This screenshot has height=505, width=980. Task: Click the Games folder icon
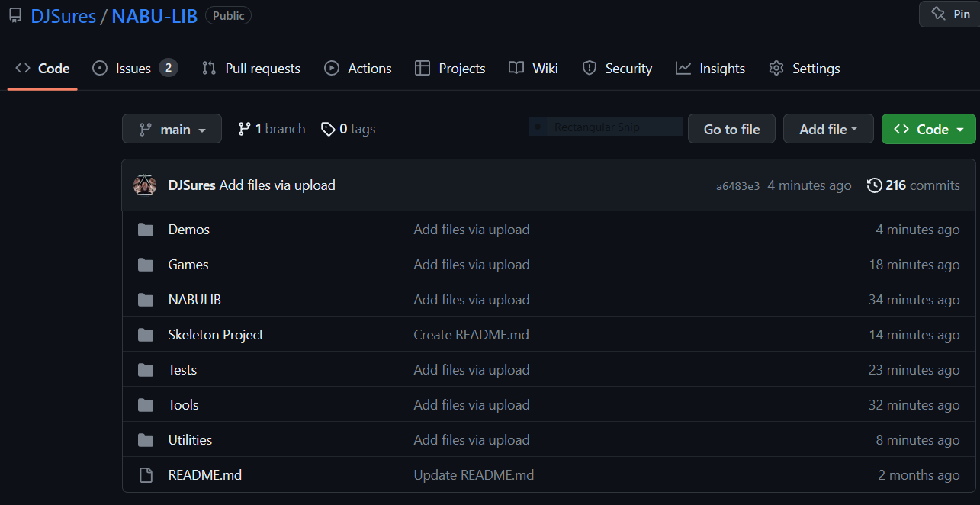click(x=146, y=265)
